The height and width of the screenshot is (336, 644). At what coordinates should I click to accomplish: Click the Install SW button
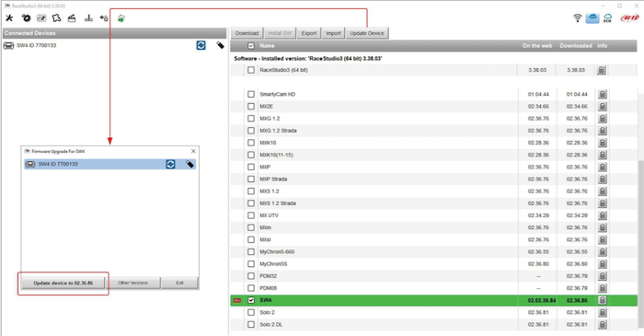coord(280,33)
